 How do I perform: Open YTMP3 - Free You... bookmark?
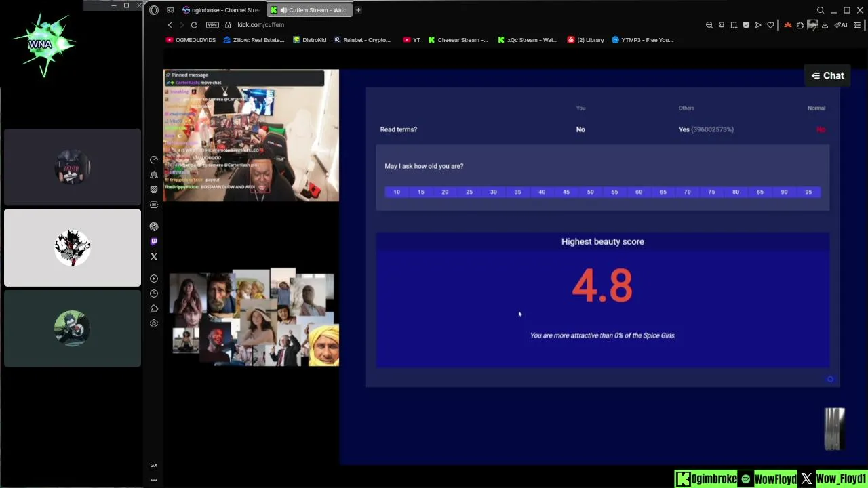[642, 40]
